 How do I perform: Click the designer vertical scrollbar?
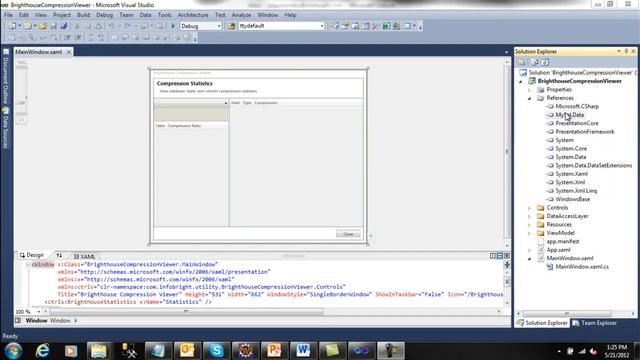point(507,151)
